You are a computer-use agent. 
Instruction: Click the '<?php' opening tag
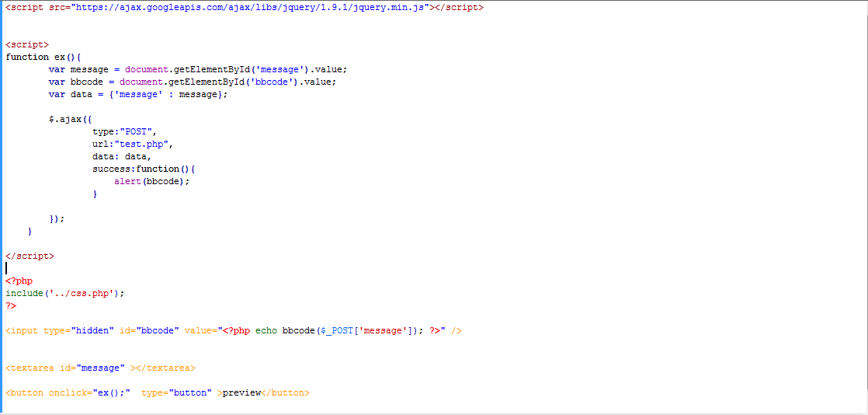click(19, 281)
